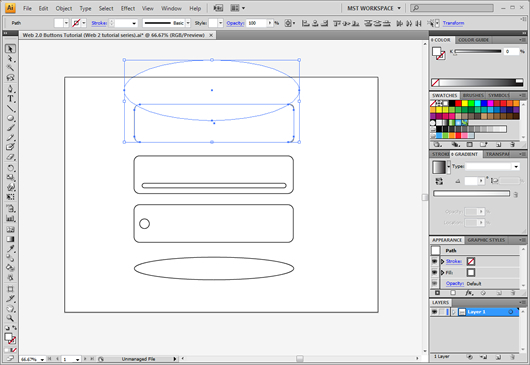Click the Opacity link in control bar

(x=235, y=23)
